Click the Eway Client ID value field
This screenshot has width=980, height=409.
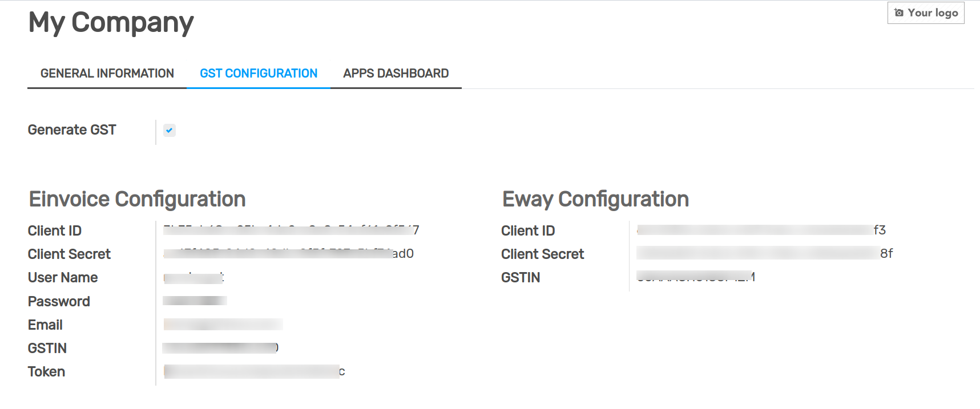pyautogui.click(x=761, y=230)
